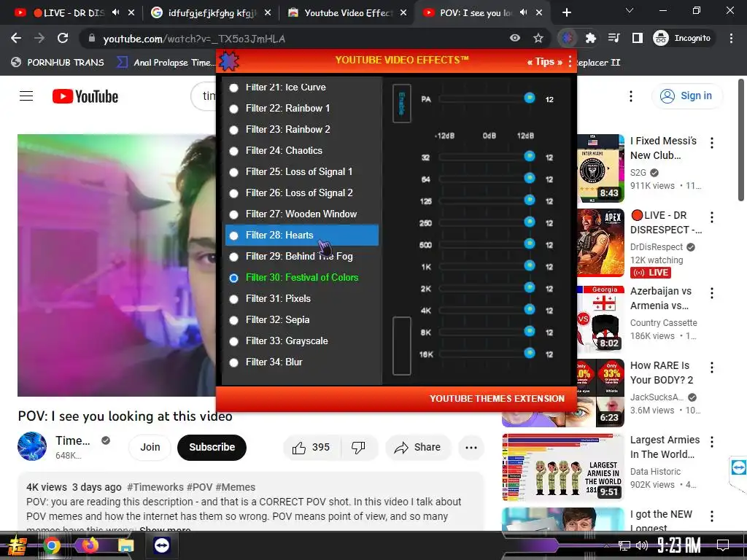Open the extension popup three-dot menu

pos(570,62)
